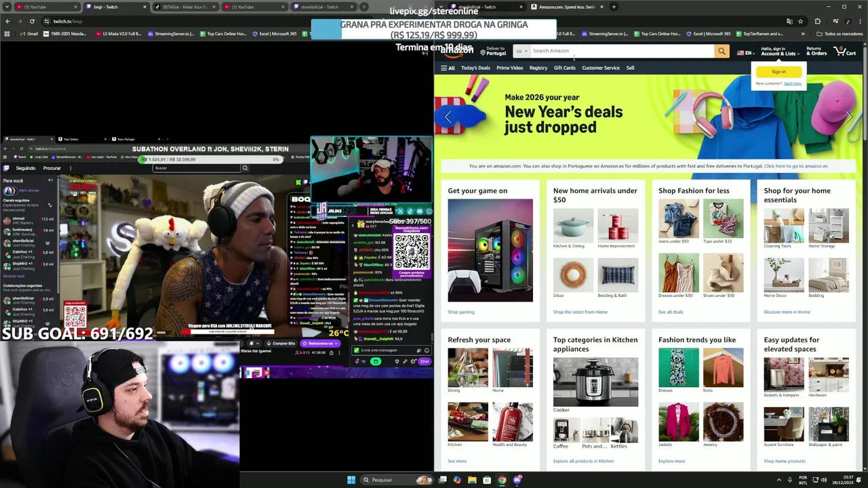Open Todos os marcadores bookmarks folder
This screenshot has height=488, width=868.
[840, 34]
